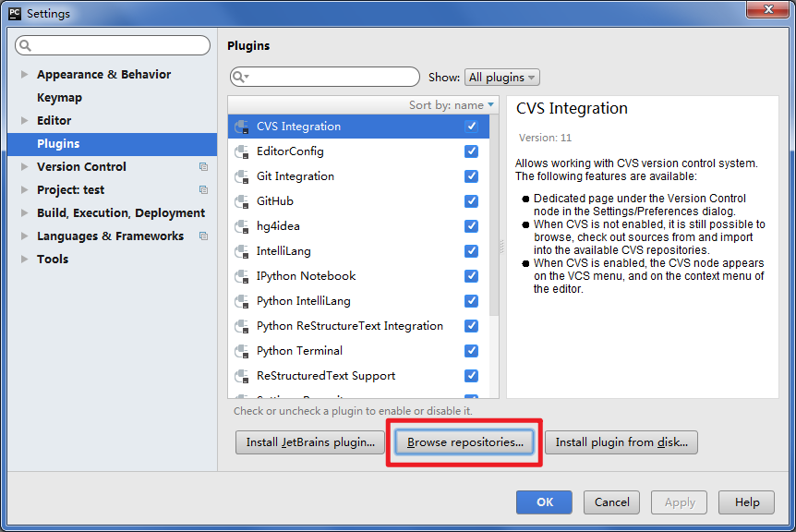Viewport: 796px width, 532px height.
Task: Expand the Build, Execution, Deployment arrow
Action: [x=24, y=212]
